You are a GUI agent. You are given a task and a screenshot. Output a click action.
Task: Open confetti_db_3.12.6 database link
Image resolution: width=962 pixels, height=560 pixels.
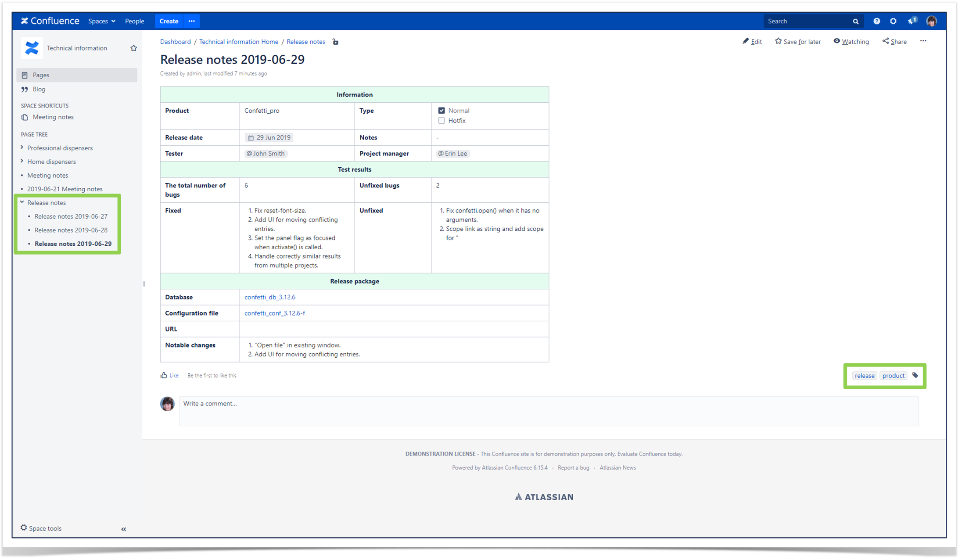(270, 297)
